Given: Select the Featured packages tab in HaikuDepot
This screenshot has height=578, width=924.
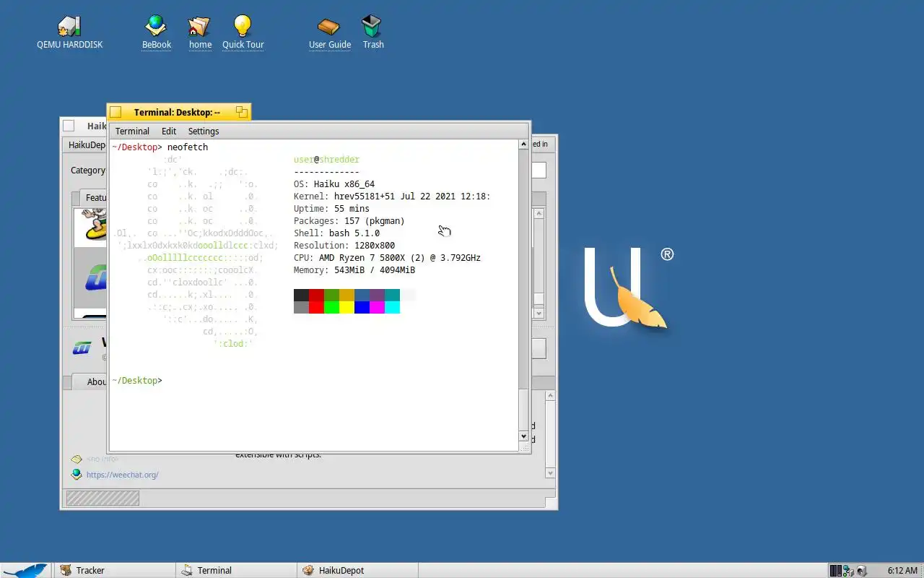Looking at the screenshot, I should pos(94,198).
